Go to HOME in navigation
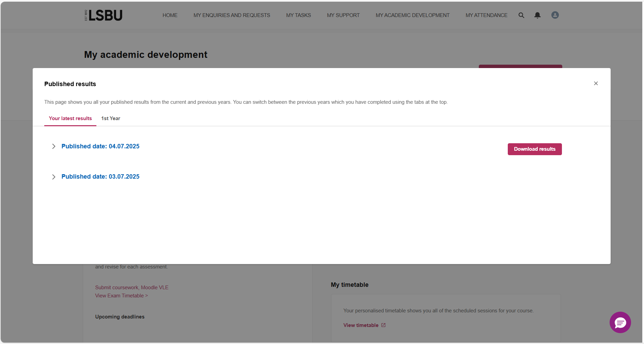Viewport: 644px width, 344px height. coord(170,15)
